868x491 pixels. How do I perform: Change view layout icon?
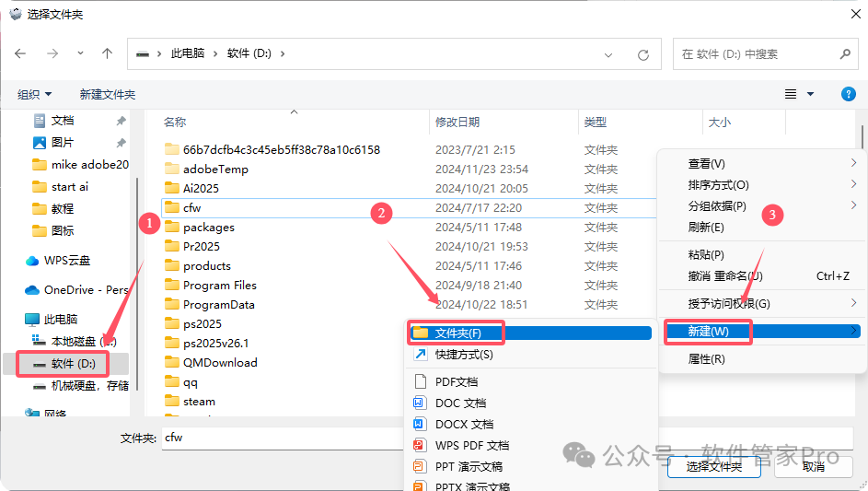(791, 94)
